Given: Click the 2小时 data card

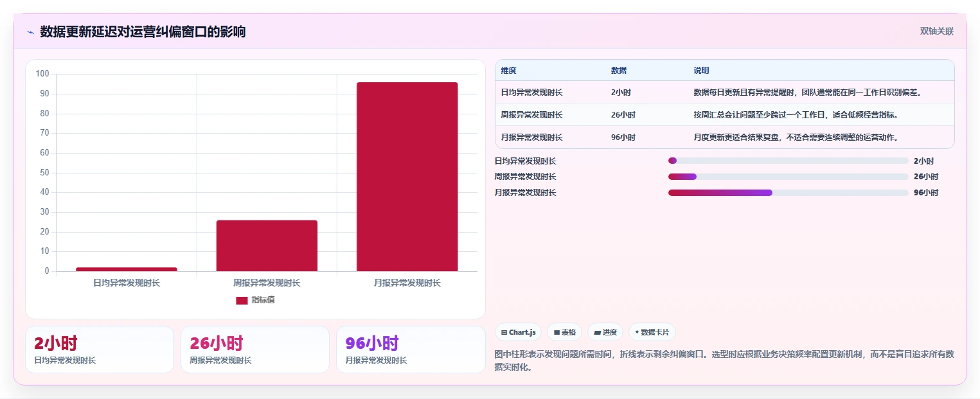Looking at the screenshot, I should click(x=100, y=350).
